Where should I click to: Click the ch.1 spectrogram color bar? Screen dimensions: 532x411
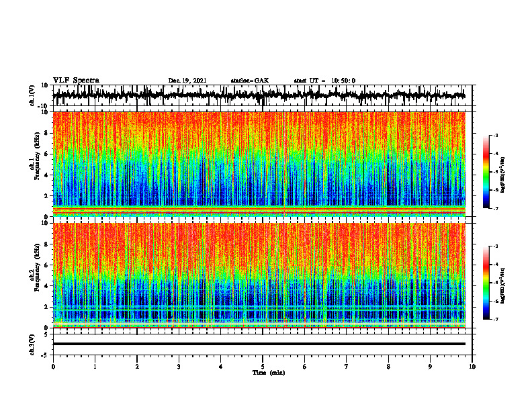click(x=486, y=172)
